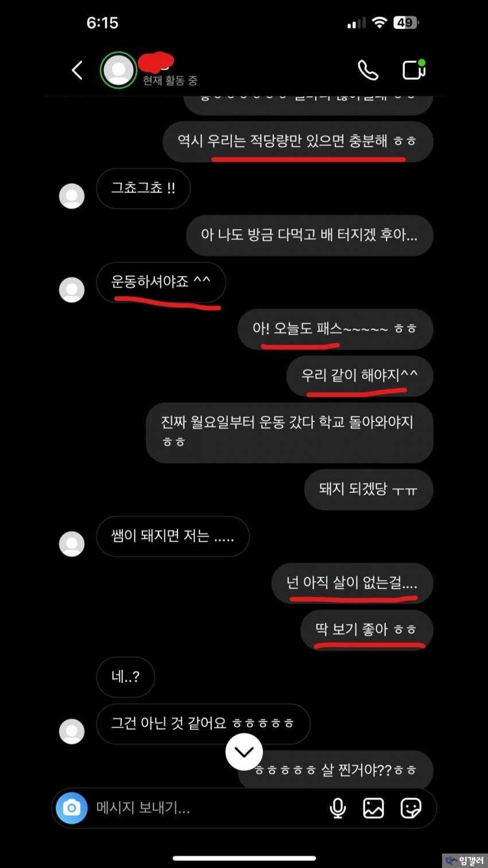Screen dimensions: 488x868
Task: Tap the avatar beside the 운동하셔야죠 ^^ message
Action: pos(72,290)
